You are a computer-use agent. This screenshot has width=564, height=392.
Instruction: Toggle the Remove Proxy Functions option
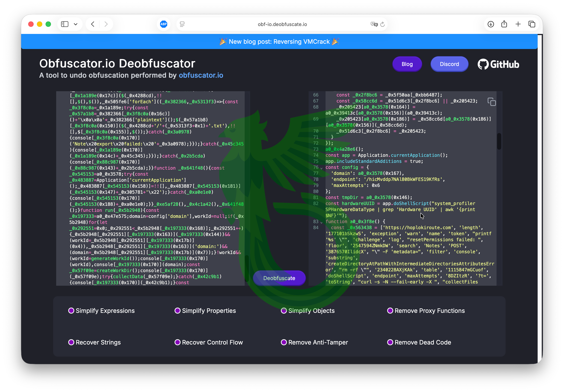pyautogui.click(x=390, y=310)
